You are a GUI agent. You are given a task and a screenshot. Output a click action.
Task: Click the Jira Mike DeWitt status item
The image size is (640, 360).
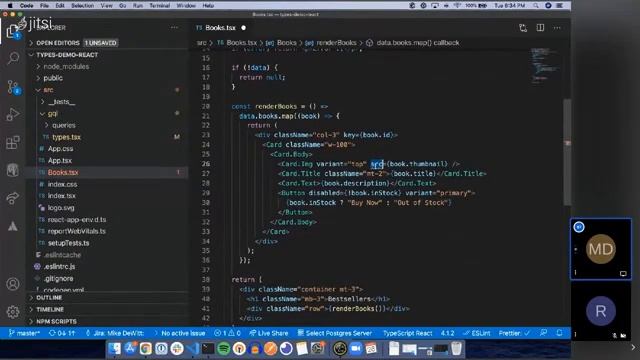(x=115, y=333)
